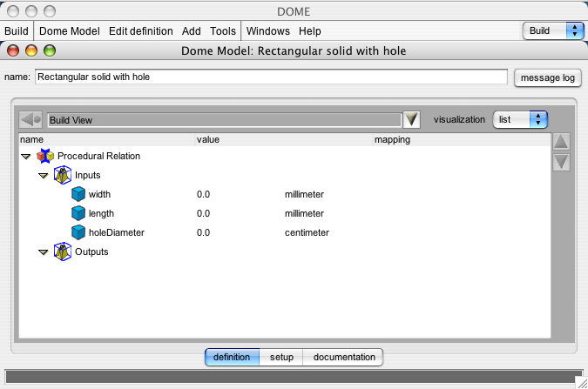Switch to the documentation tab
588x389 pixels.
343,357
